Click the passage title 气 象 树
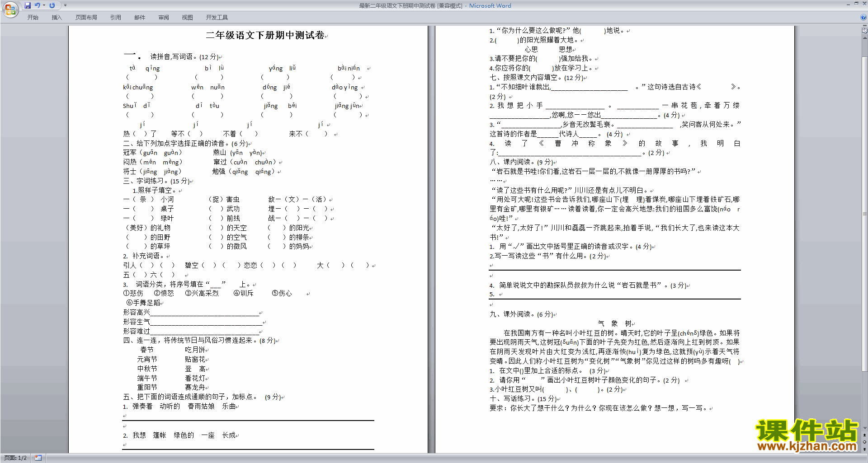 (615, 324)
